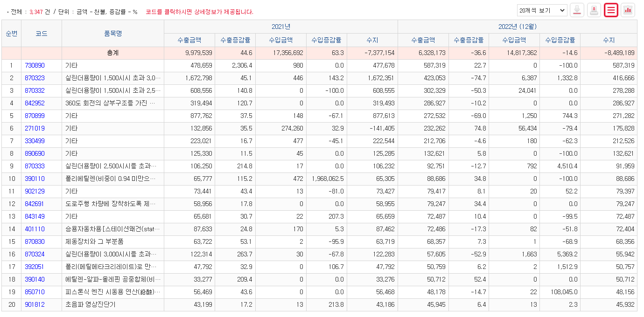Switch to the bar chart view icon
The width and height of the screenshot is (644, 317).
[628, 10]
